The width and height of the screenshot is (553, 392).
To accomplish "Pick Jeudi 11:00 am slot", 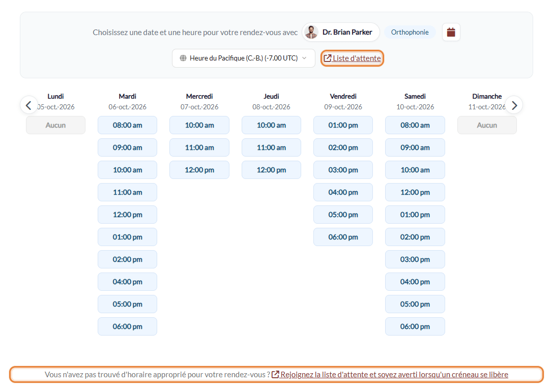I will (x=271, y=147).
